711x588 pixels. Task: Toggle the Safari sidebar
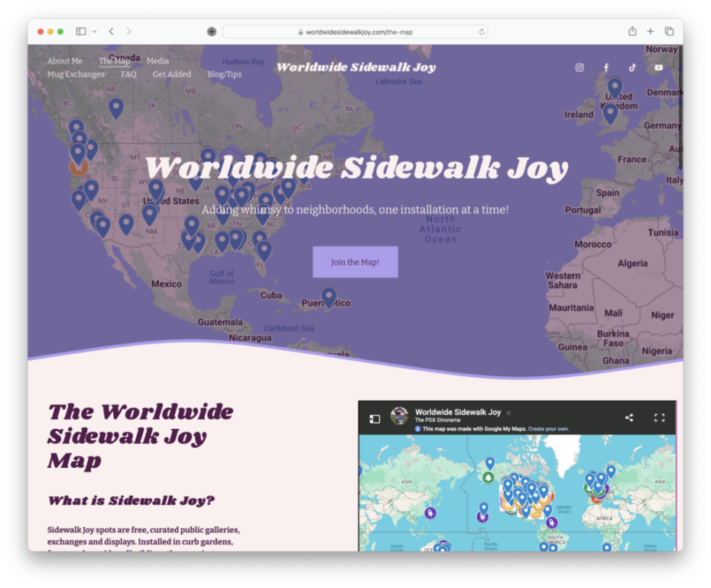[x=80, y=31]
